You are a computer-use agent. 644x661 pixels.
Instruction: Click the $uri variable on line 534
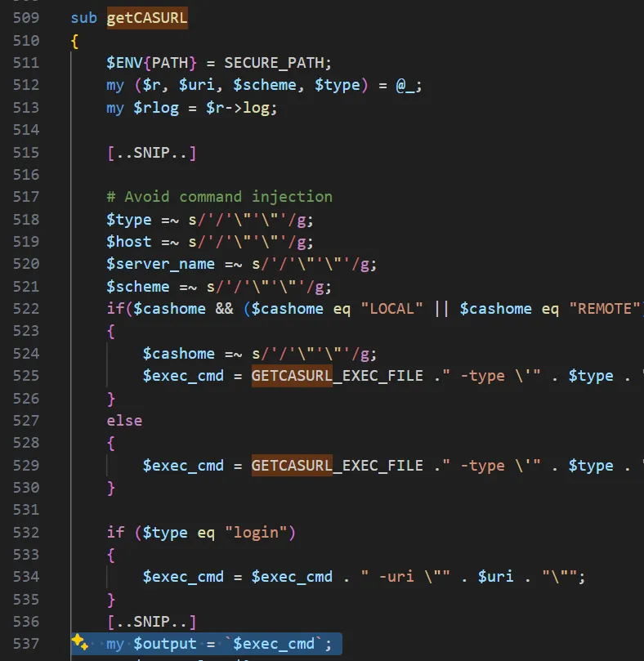[x=495, y=576]
